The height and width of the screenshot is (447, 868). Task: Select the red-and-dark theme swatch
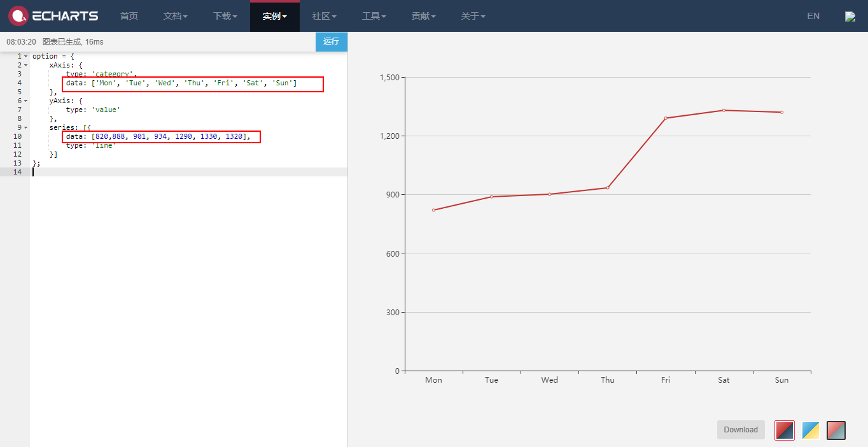tap(785, 430)
